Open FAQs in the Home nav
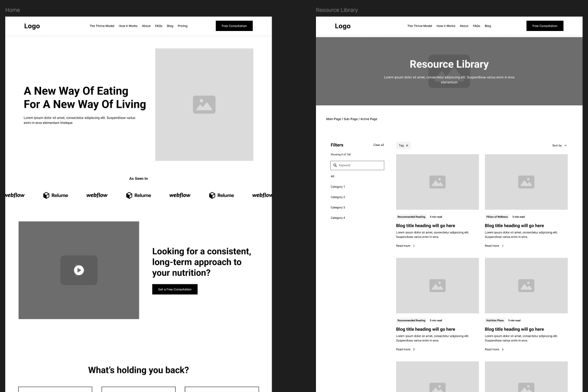588x392 pixels. (159, 26)
